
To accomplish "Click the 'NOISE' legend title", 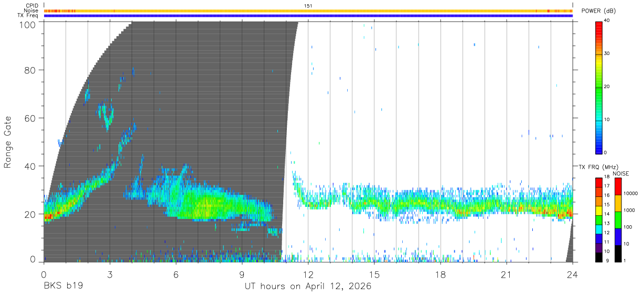I will click(621, 173).
